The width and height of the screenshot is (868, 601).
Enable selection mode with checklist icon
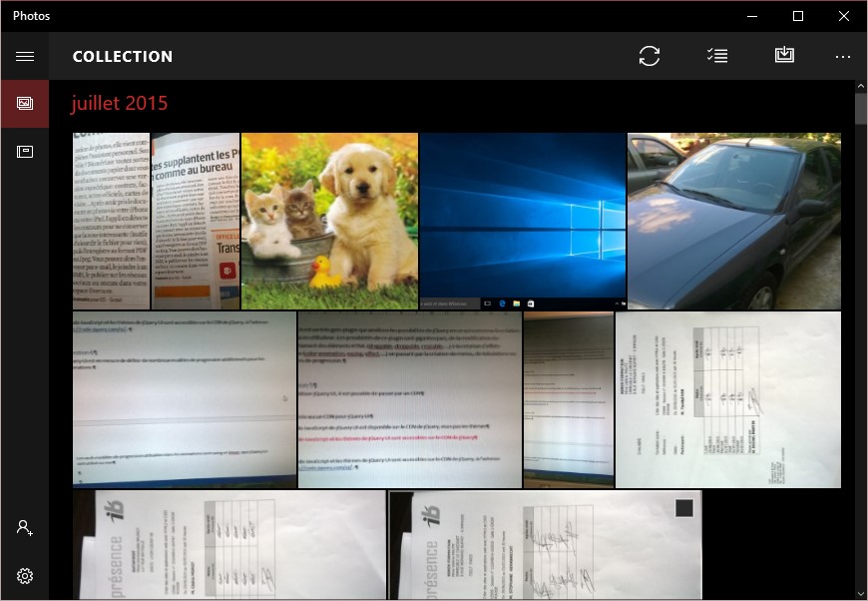click(x=716, y=56)
